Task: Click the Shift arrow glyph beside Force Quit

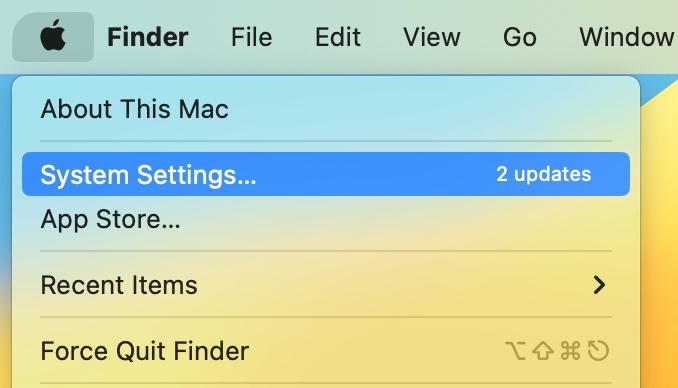Action: pyautogui.click(x=543, y=351)
